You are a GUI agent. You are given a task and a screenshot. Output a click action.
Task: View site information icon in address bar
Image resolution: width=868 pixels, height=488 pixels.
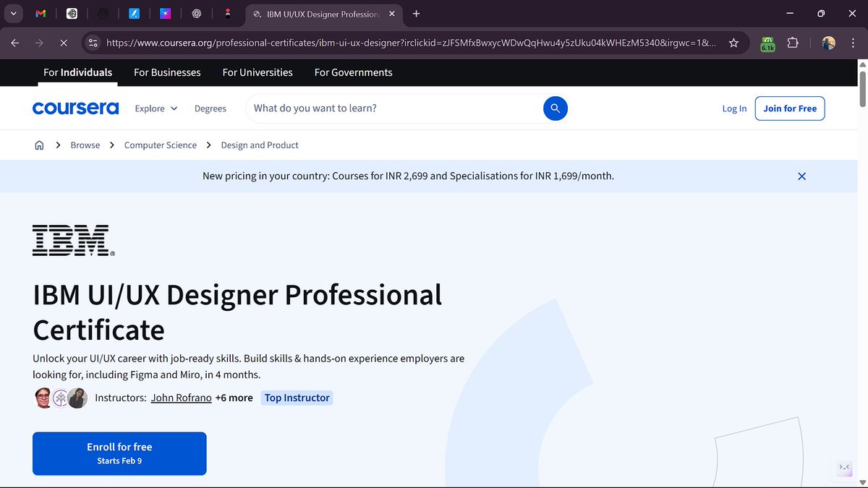pyautogui.click(x=93, y=43)
